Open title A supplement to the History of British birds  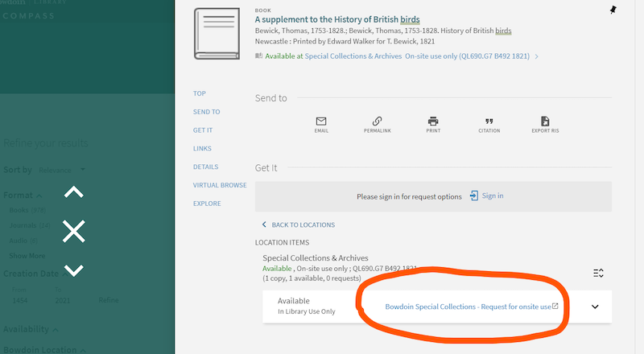point(337,19)
